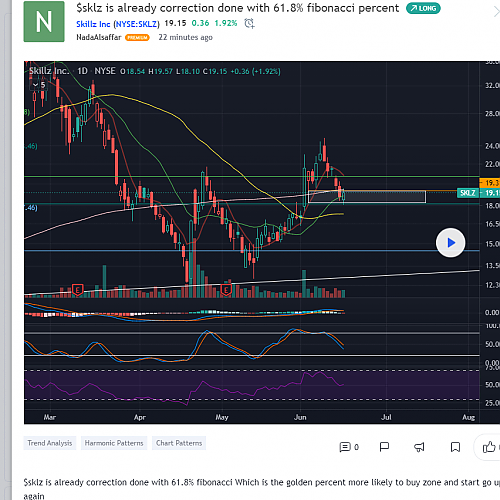This screenshot has height=500, width=500.
Task: Click the green N user avatar
Action: pos(44,22)
